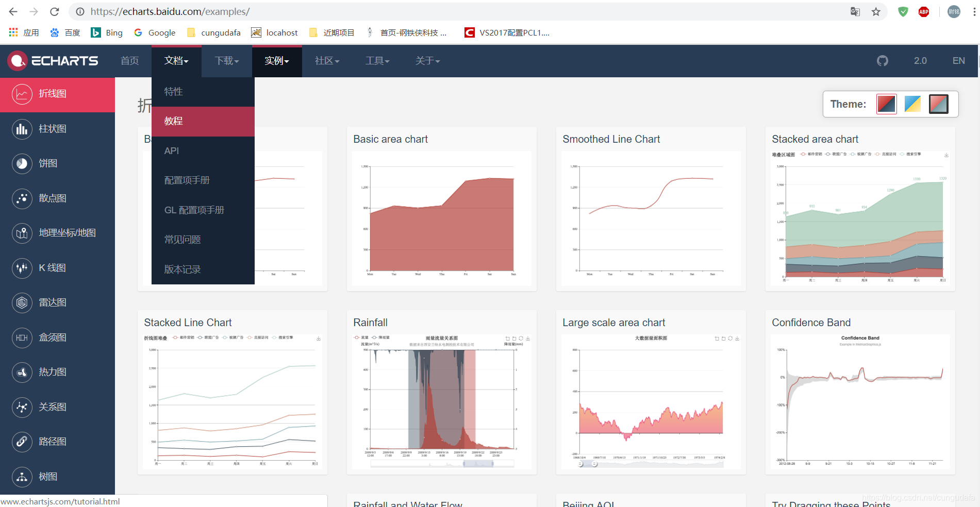Open the Chrome three-dot menu
The image size is (980, 507).
974,11
